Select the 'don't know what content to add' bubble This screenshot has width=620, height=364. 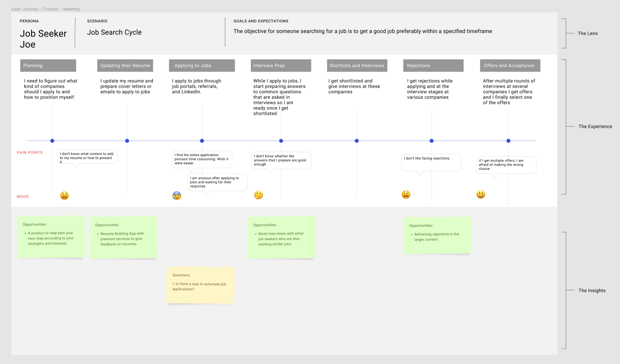point(87,157)
